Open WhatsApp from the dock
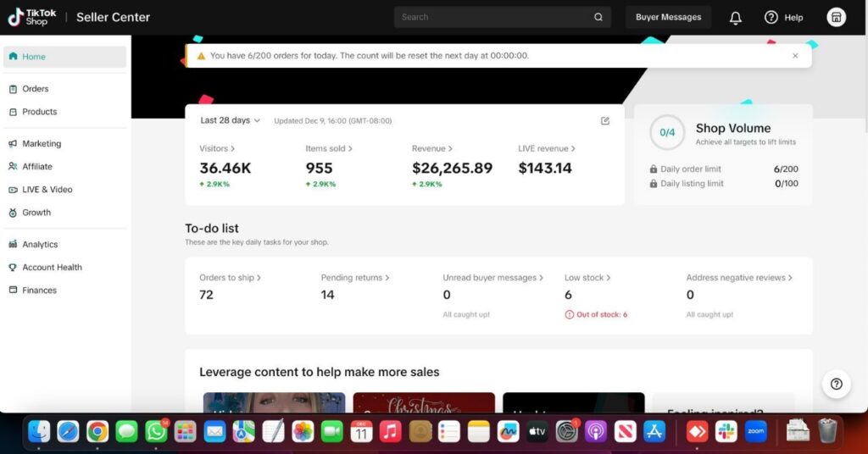The image size is (868, 454). [156, 431]
